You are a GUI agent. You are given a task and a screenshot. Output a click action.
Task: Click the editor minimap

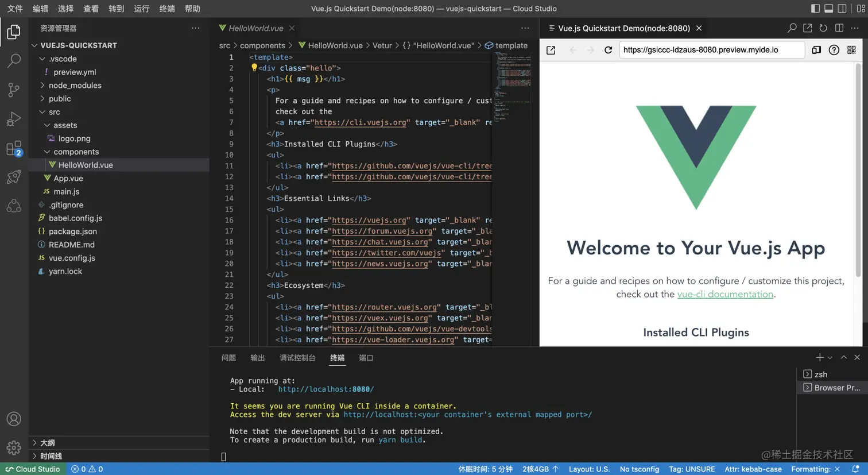click(x=512, y=86)
